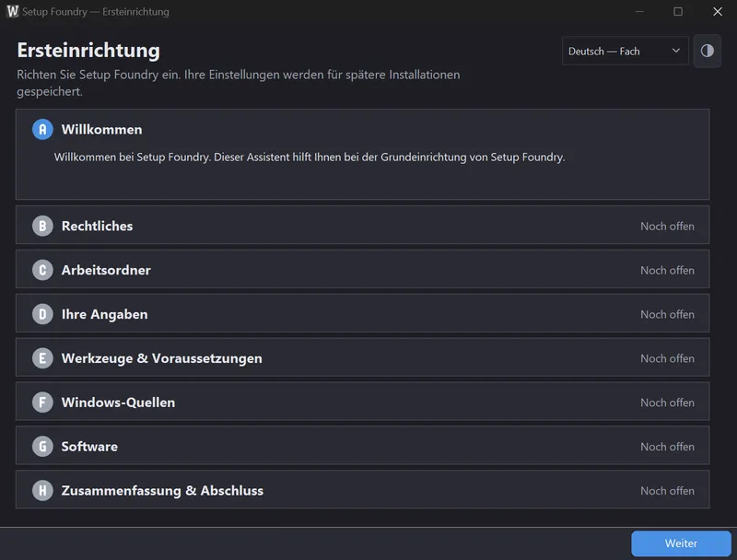The height and width of the screenshot is (560, 737).
Task: Expand the Windows-Quellen section
Action: point(362,402)
